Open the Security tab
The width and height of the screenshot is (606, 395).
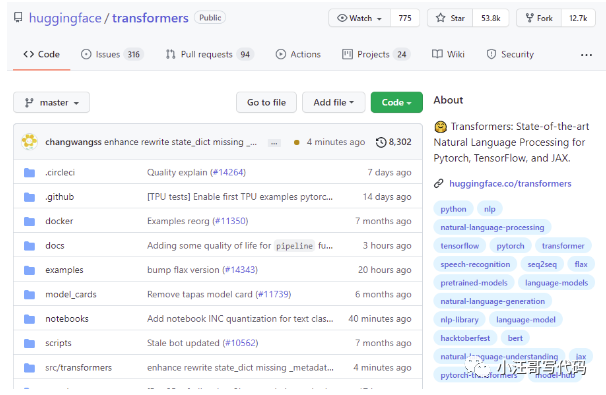point(510,54)
